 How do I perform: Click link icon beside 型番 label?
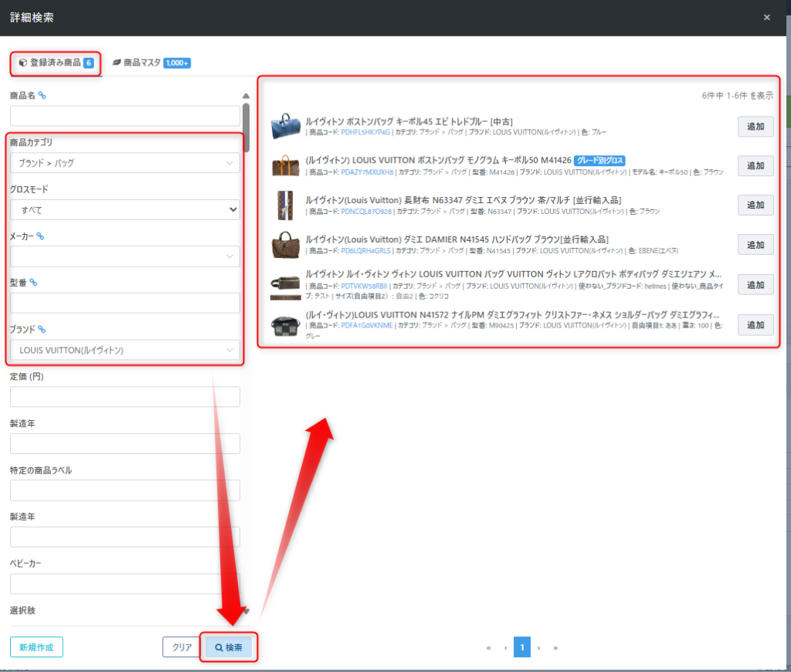click(x=33, y=283)
